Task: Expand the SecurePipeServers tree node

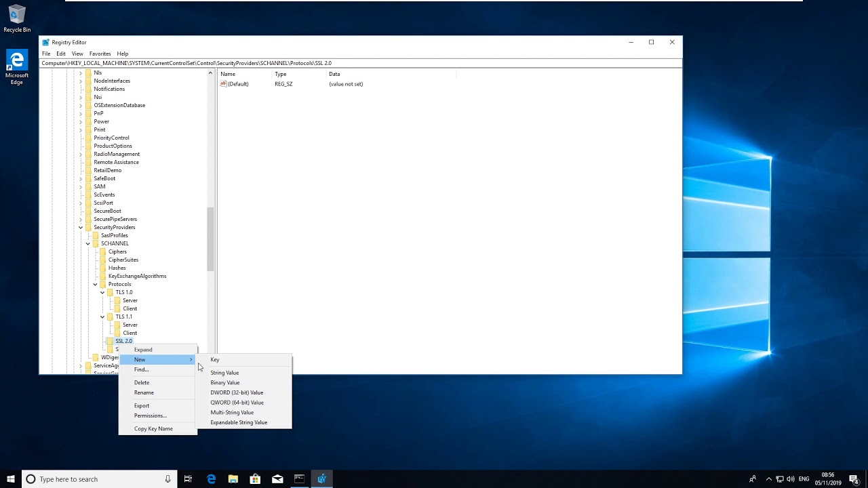Action: (x=81, y=219)
